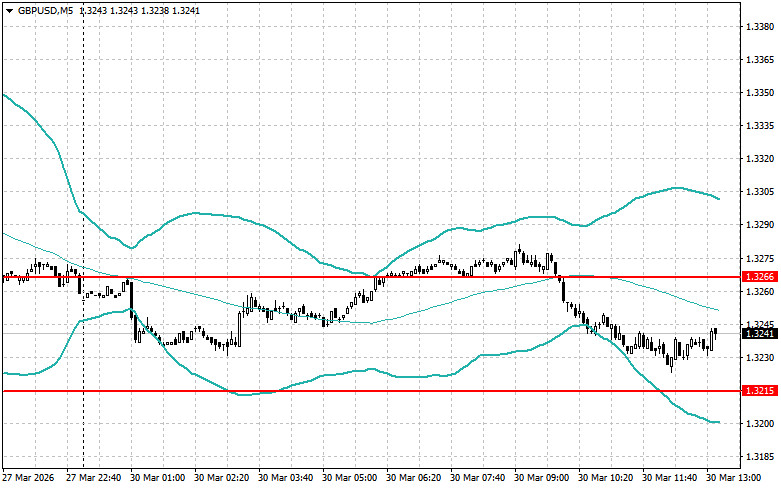Click the 30 Mar 03:40 time label

pyautogui.click(x=285, y=478)
